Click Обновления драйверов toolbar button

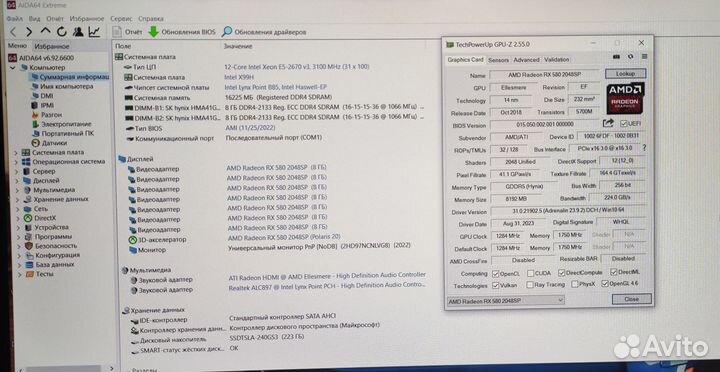tap(264, 32)
